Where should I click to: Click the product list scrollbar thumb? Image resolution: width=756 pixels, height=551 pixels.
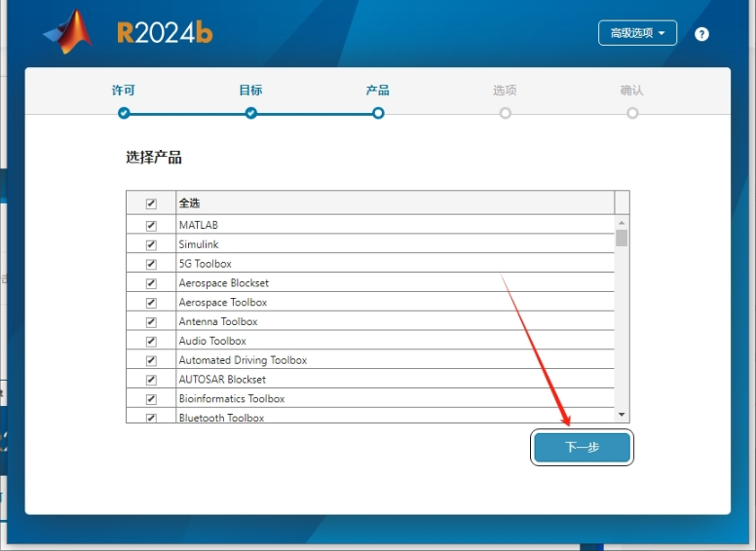tap(622, 238)
